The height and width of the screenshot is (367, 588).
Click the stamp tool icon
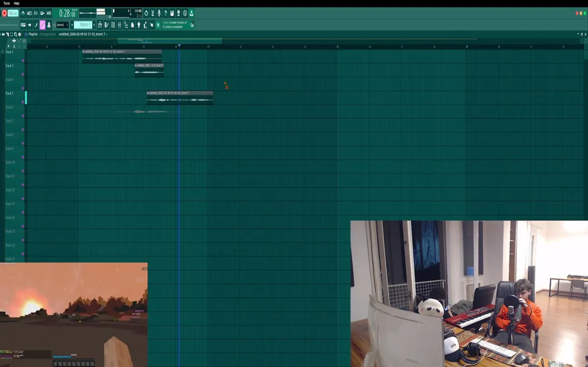click(x=49, y=25)
